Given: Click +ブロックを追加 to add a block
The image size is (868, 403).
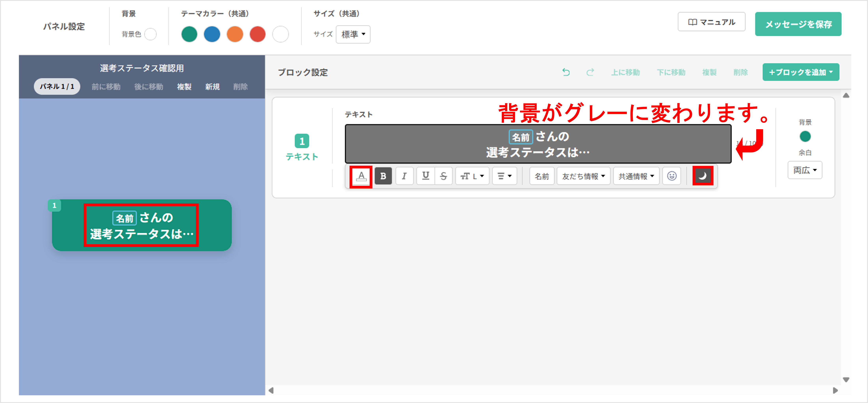Looking at the screenshot, I should (801, 72).
